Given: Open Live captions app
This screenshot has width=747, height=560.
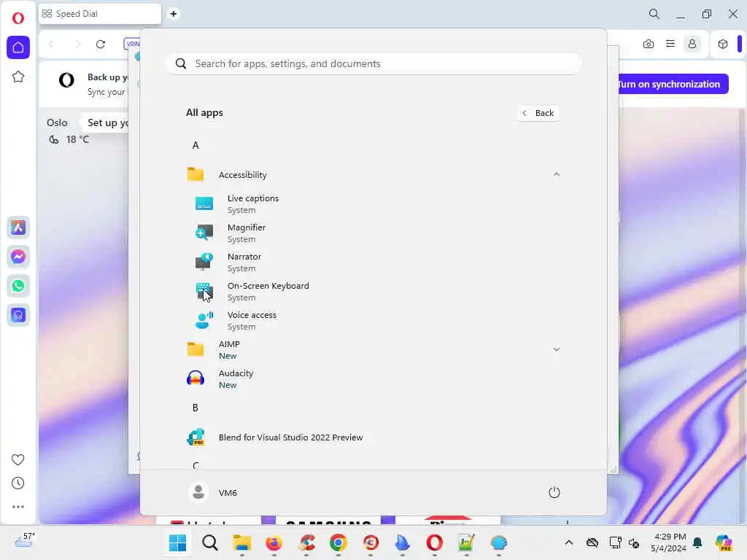Looking at the screenshot, I should 371,204.
